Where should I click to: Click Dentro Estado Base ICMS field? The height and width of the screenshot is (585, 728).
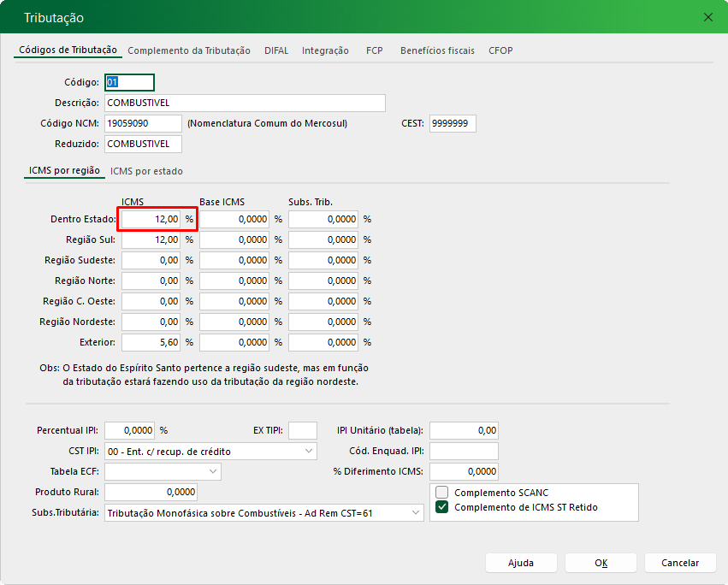(234, 219)
